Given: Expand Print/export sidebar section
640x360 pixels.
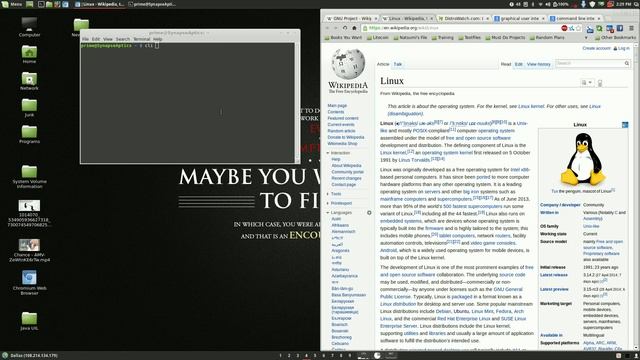Looking at the screenshot, I should [x=339, y=203].
